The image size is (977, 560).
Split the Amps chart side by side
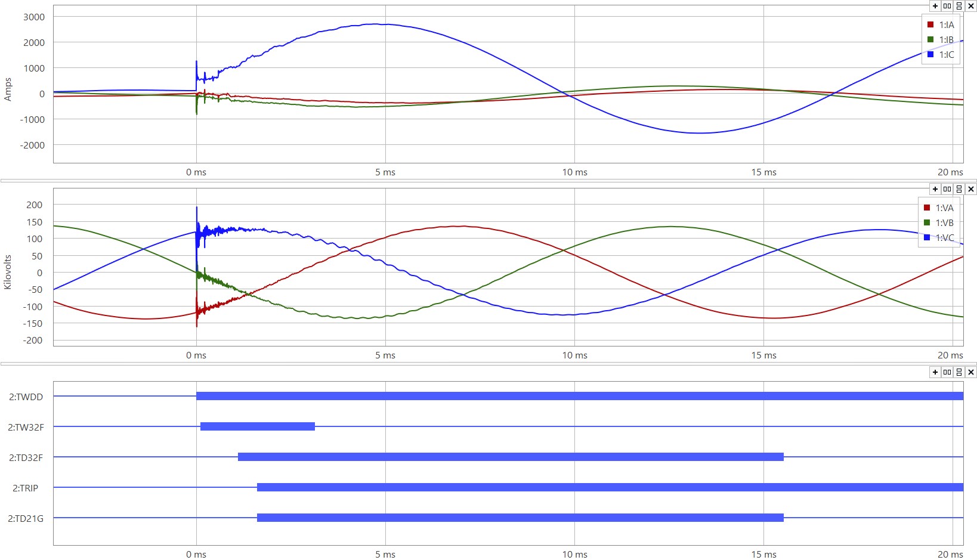tap(947, 6)
